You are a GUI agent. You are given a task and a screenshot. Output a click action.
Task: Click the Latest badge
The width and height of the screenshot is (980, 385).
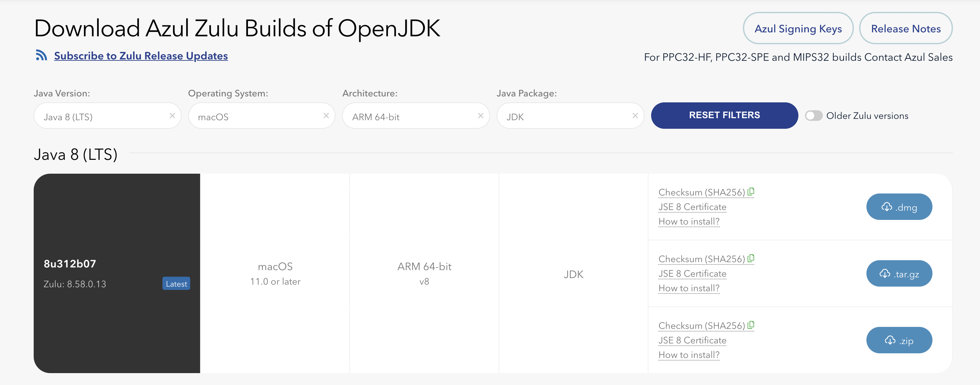coord(176,283)
